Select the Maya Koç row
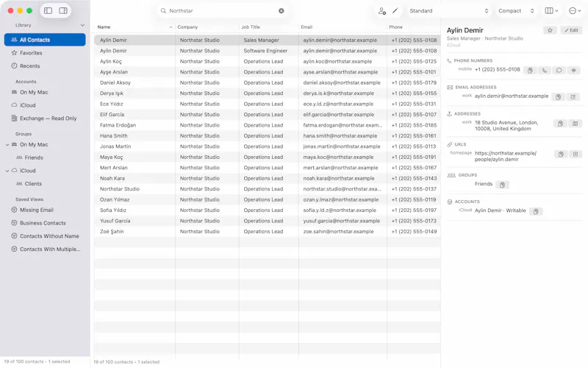The height and width of the screenshot is (368, 588). [x=268, y=157]
